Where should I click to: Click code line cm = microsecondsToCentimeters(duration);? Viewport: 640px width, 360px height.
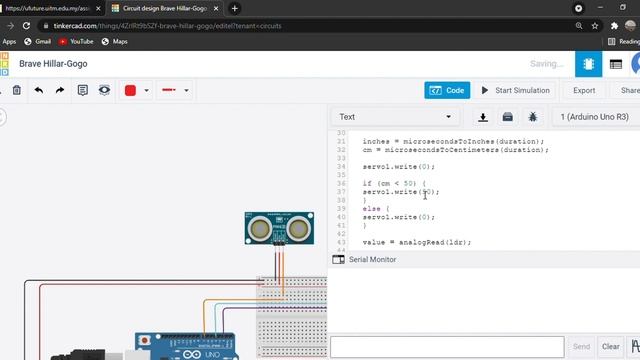456,150
